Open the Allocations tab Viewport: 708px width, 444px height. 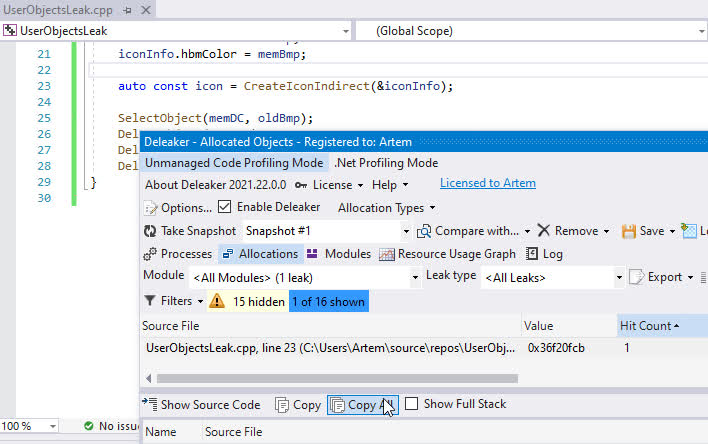(x=261, y=254)
